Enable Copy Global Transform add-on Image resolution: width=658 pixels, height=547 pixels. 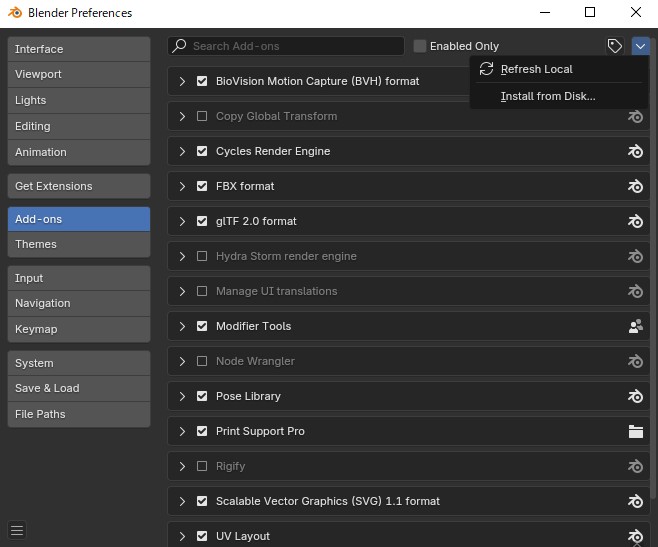(202, 116)
